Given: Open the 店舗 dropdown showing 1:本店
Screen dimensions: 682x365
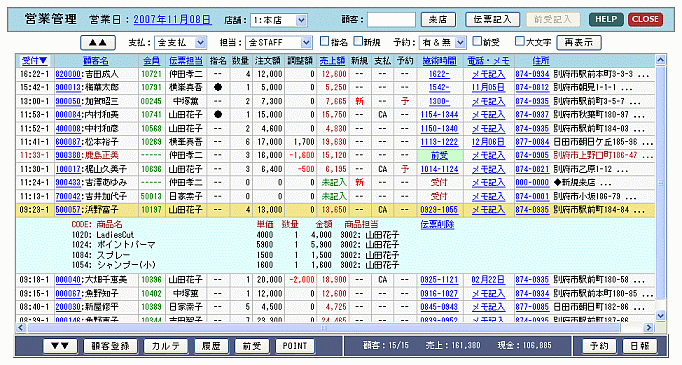Looking at the screenshot, I should pos(279,20).
